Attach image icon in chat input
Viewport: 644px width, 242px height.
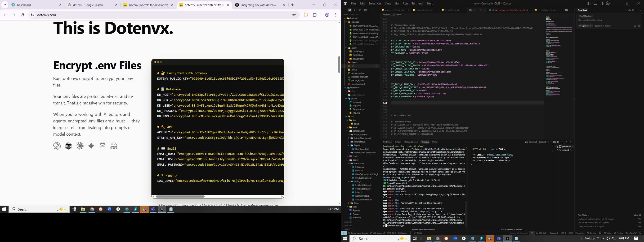(635, 26)
